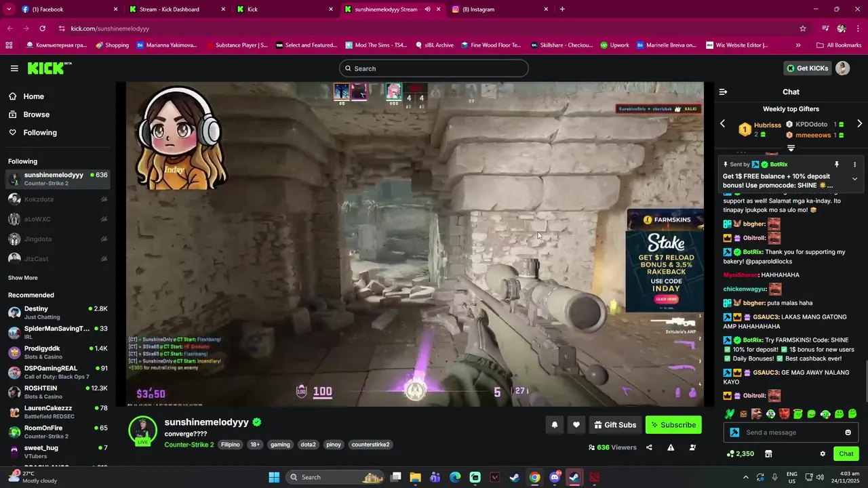Go to Home in sidebar

click(x=33, y=96)
